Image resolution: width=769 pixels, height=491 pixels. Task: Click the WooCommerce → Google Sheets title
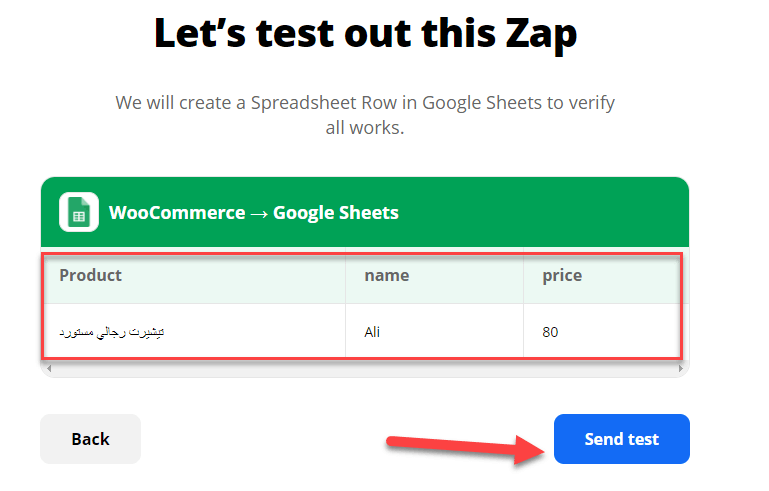click(x=254, y=213)
